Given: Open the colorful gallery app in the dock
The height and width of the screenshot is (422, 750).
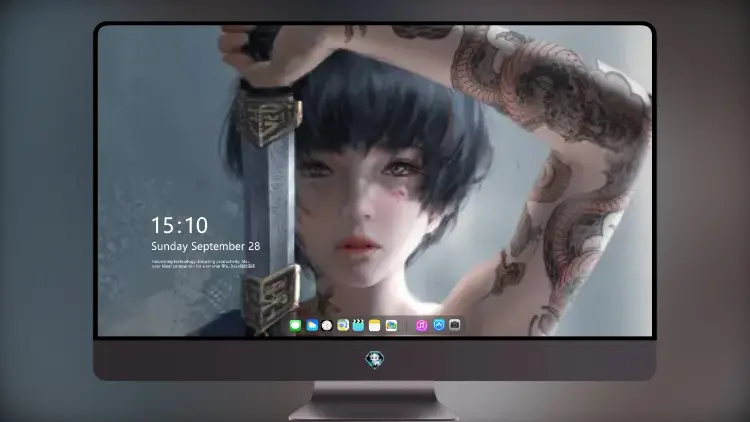Looking at the screenshot, I should pyautogui.click(x=391, y=326).
